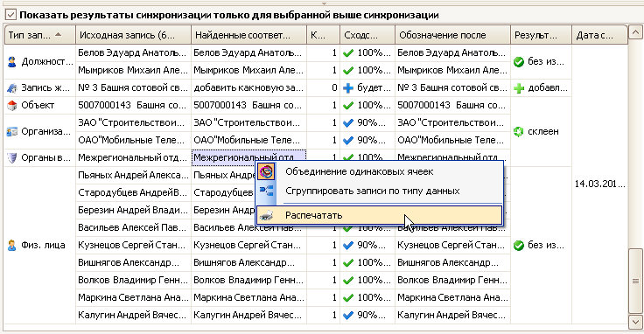644x334 pixels.
Task: Click the 'Сходс...' column header
Action: (367, 35)
